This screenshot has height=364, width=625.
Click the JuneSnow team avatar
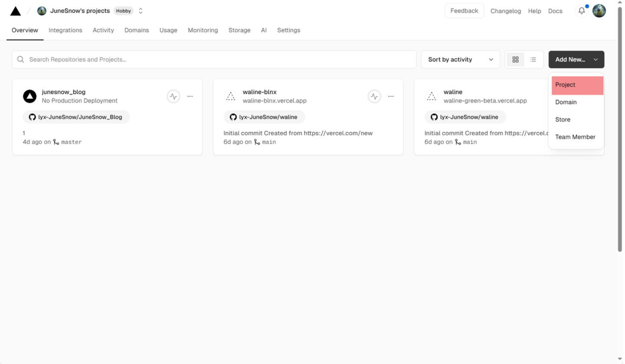click(42, 11)
